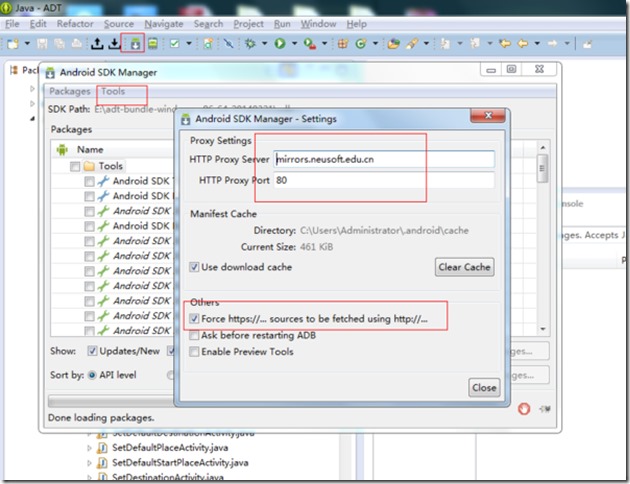Enable Ask before restarting ADB
Screen dimensions: 630x484
pos(194,335)
